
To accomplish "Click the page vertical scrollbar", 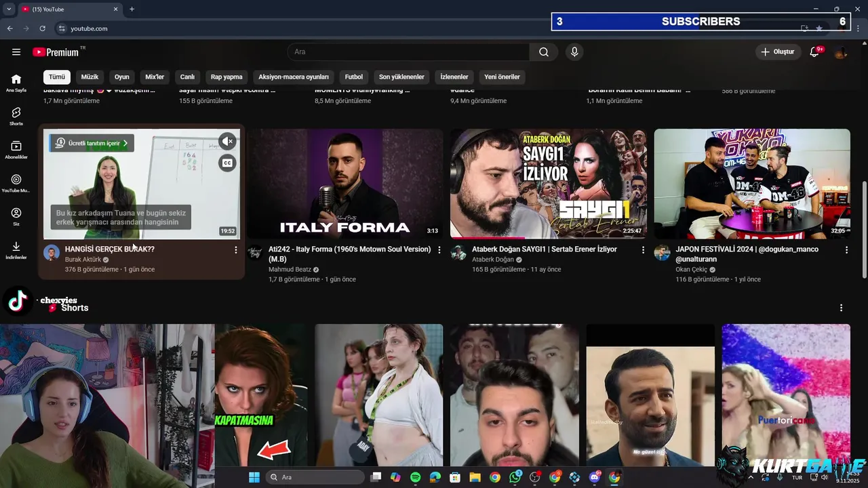I will 864,230.
